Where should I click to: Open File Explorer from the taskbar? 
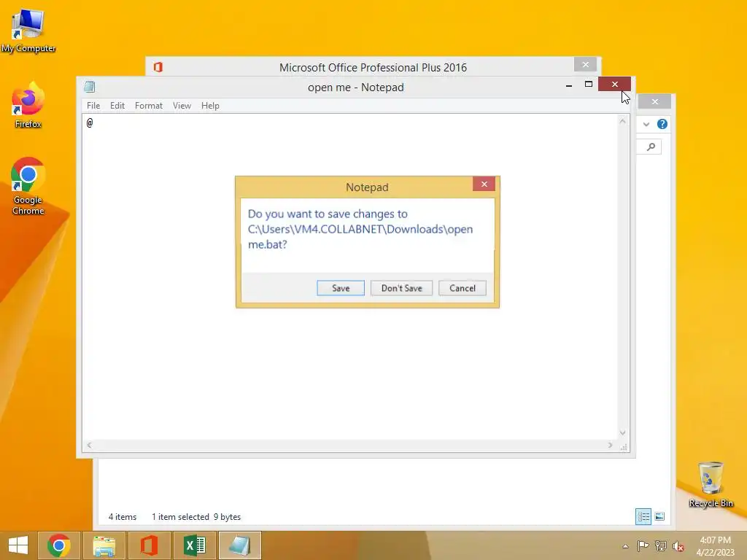[104, 545]
